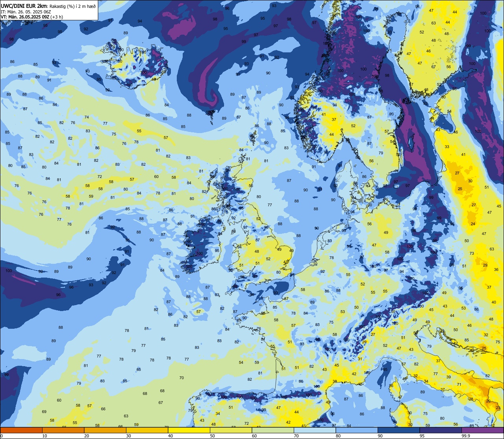Select the 20–30 legend color band
Viewport: 504px width, 439px height.
pyautogui.click(x=105, y=430)
